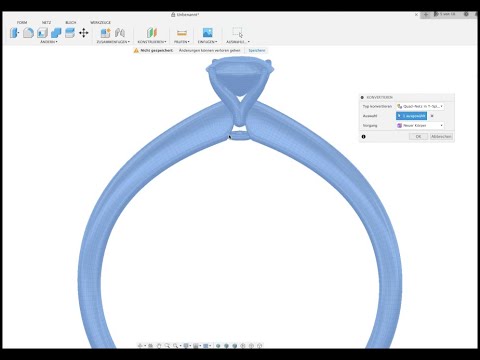Viewport: 480px width, 360px height.
Task: Select the Unbenannt document tab
Action: (x=188, y=15)
